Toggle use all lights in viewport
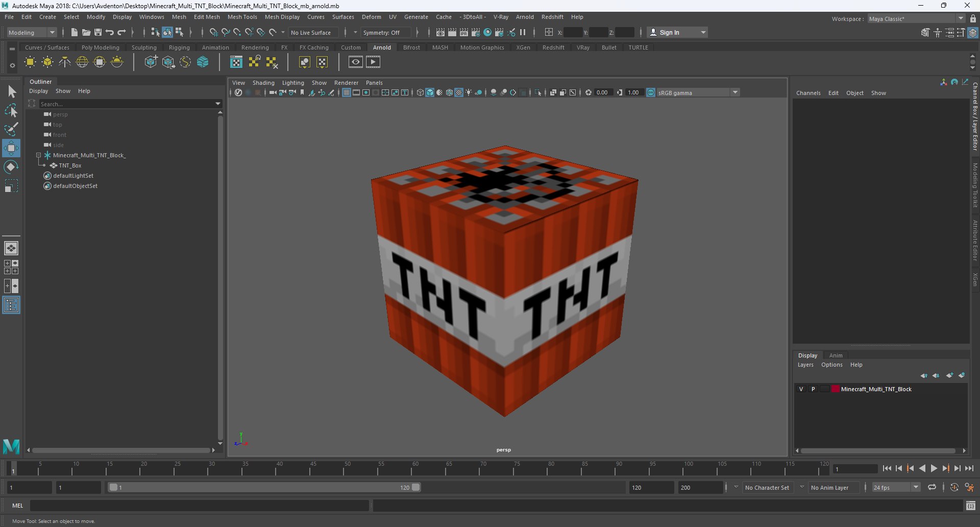 [x=469, y=92]
